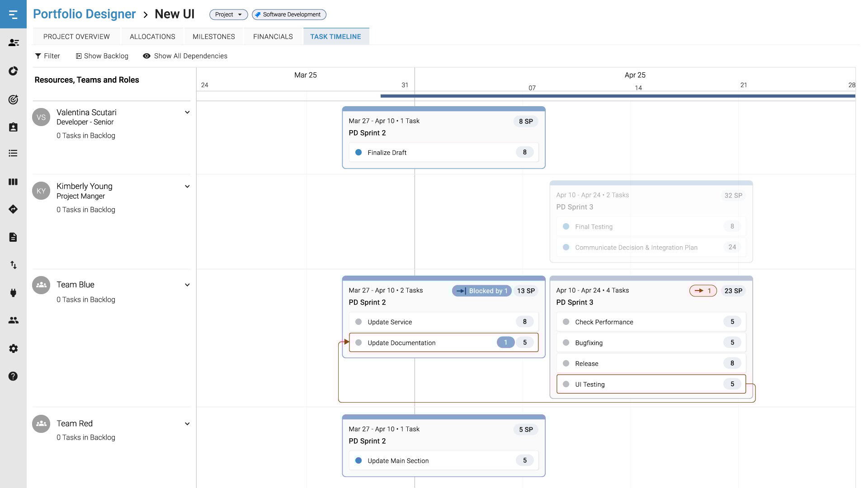Click the bulleted list sidebar icon
Screen dimensions: 868x488
tap(13, 154)
